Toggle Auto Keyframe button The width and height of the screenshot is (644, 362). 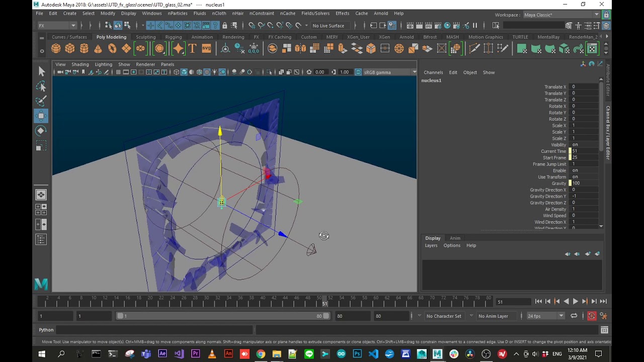tap(592, 316)
